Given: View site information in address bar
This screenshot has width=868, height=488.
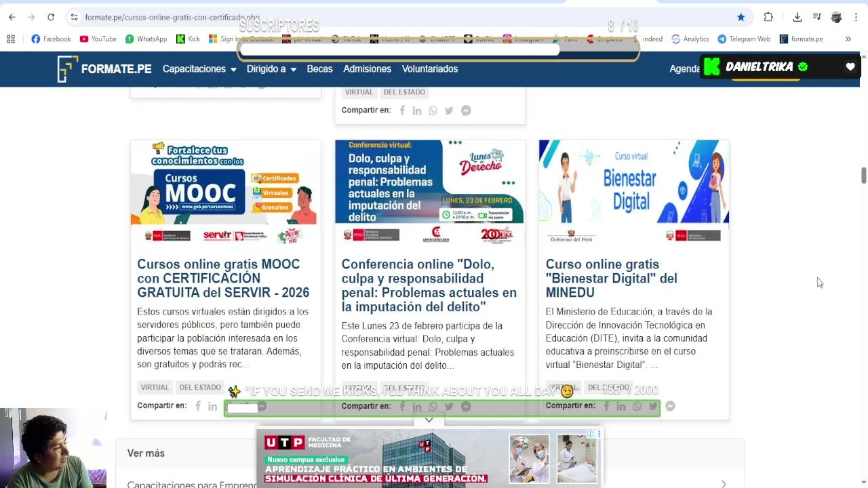Looking at the screenshot, I should coord(74,17).
